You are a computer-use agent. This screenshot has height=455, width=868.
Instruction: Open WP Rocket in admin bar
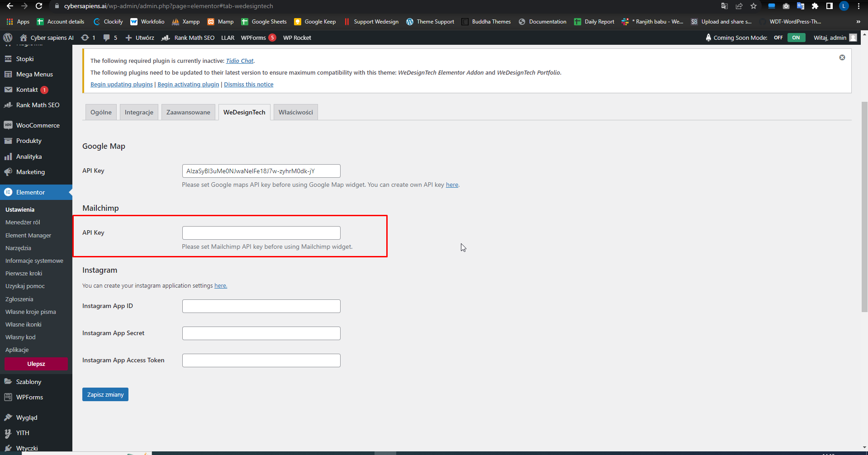(x=297, y=38)
